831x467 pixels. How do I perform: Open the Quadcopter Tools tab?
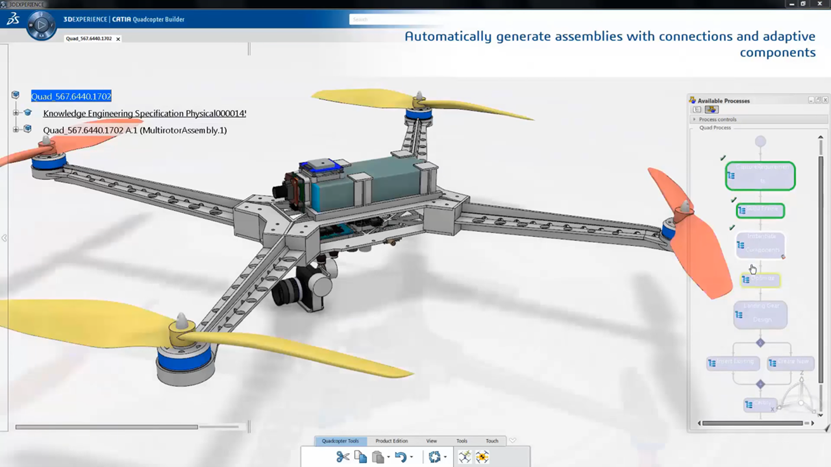(x=340, y=441)
